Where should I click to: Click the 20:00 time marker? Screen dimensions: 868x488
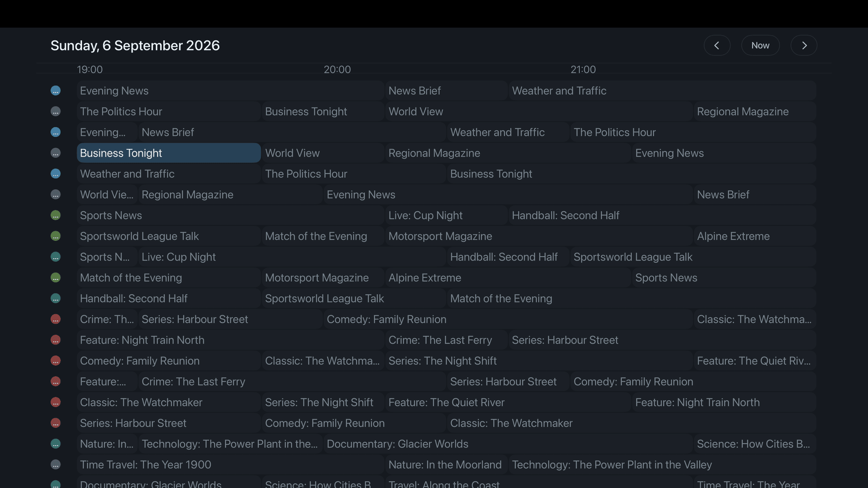[x=337, y=69]
